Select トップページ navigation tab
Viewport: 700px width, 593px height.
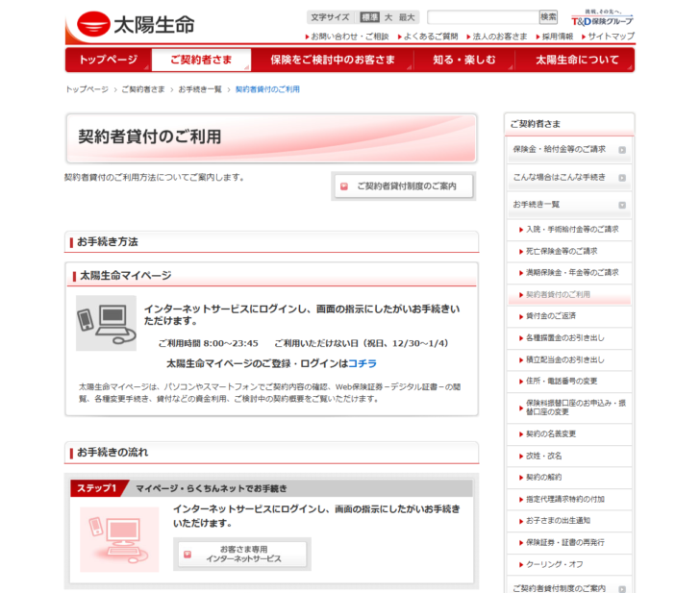pos(108,60)
